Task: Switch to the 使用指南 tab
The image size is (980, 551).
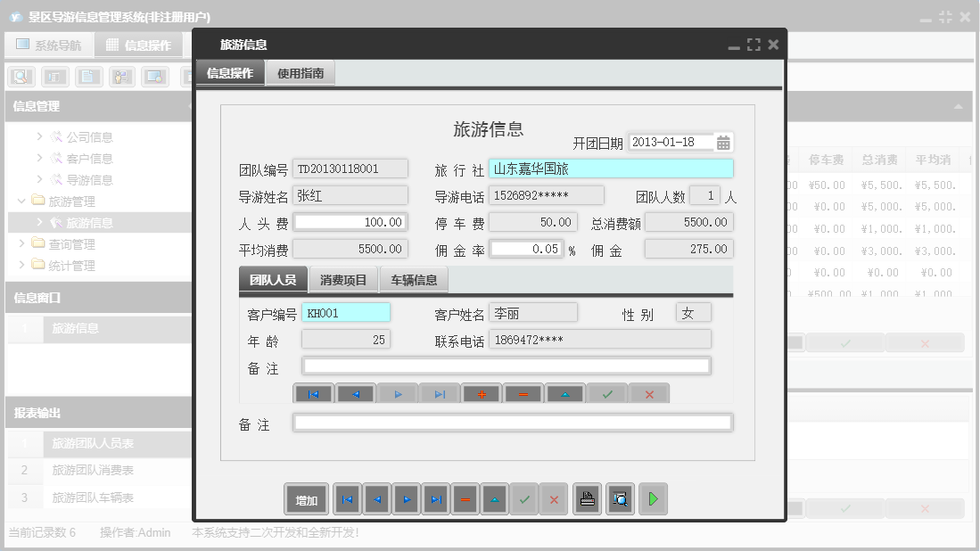Action: (301, 74)
